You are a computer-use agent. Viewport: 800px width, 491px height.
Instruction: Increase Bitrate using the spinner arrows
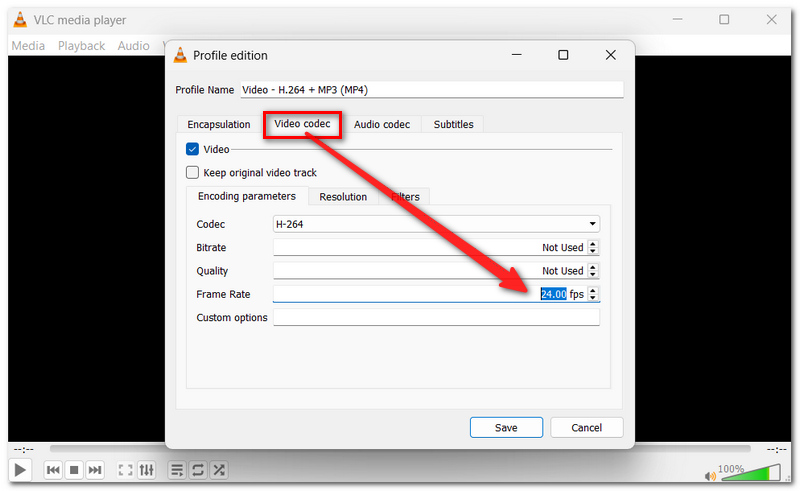(x=593, y=244)
